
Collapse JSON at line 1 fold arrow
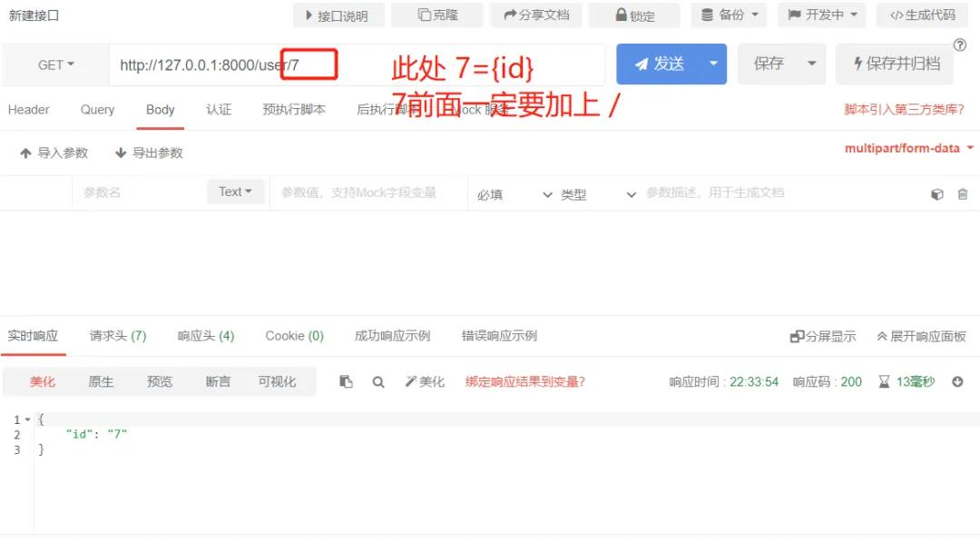(x=27, y=419)
